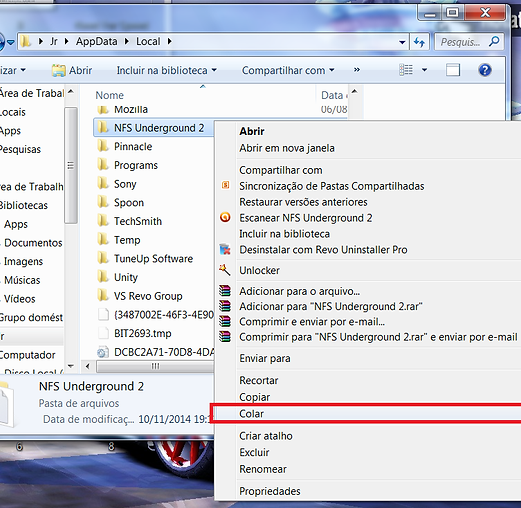Click the file list scroll-up arrow
The image size is (521, 508).
(x=355, y=91)
